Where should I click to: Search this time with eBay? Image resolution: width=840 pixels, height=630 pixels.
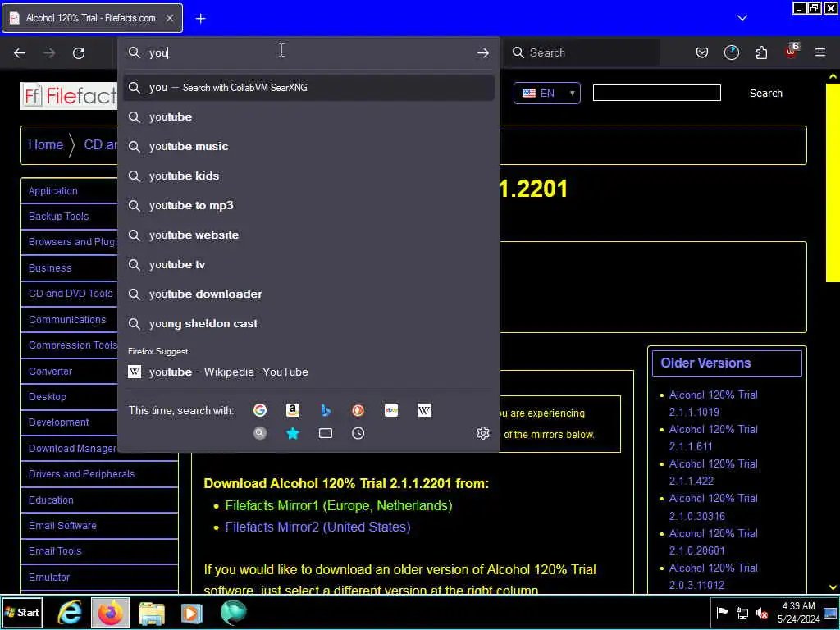pos(391,410)
